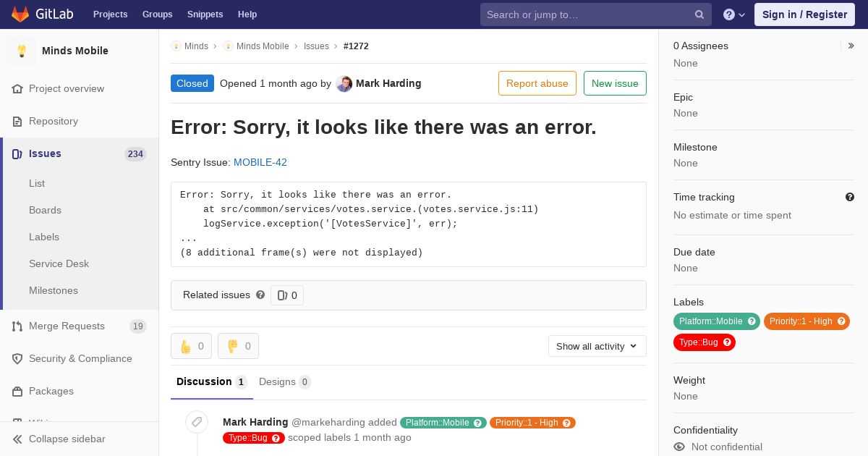Click Priority::1 - High label help icon in sidebar
Viewport: 868px width, 456px height.
(841, 321)
